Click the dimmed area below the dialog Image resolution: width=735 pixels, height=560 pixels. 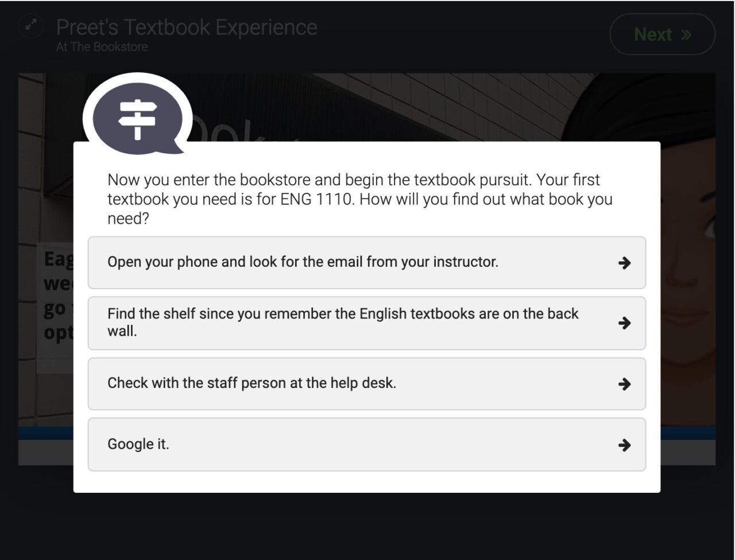pos(367,525)
